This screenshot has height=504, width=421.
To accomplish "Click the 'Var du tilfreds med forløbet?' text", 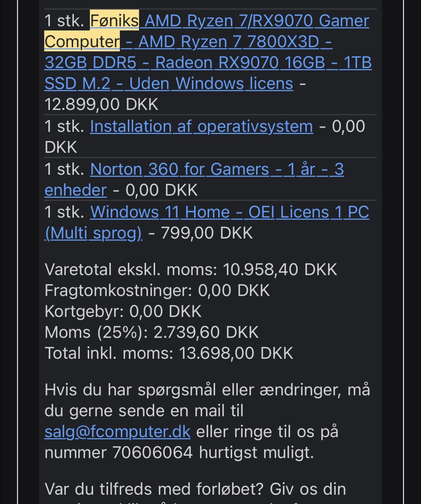I will pyautogui.click(x=195, y=489).
